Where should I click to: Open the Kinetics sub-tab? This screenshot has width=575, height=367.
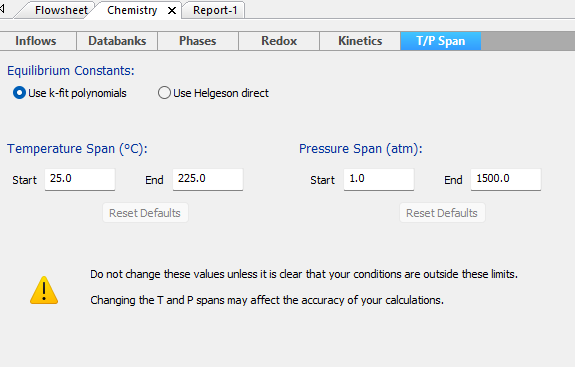pyautogui.click(x=360, y=41)
